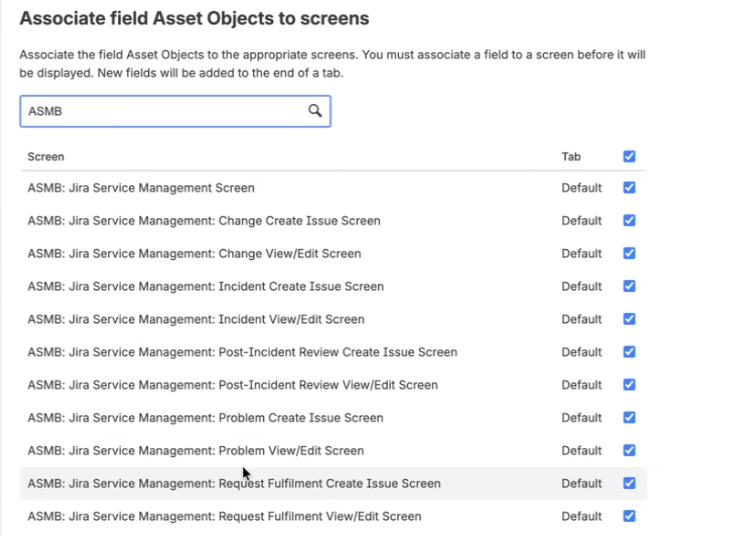Uncheck Problem Create Issue Screen checkbox
751x536 pixels.
pos(629,417)
